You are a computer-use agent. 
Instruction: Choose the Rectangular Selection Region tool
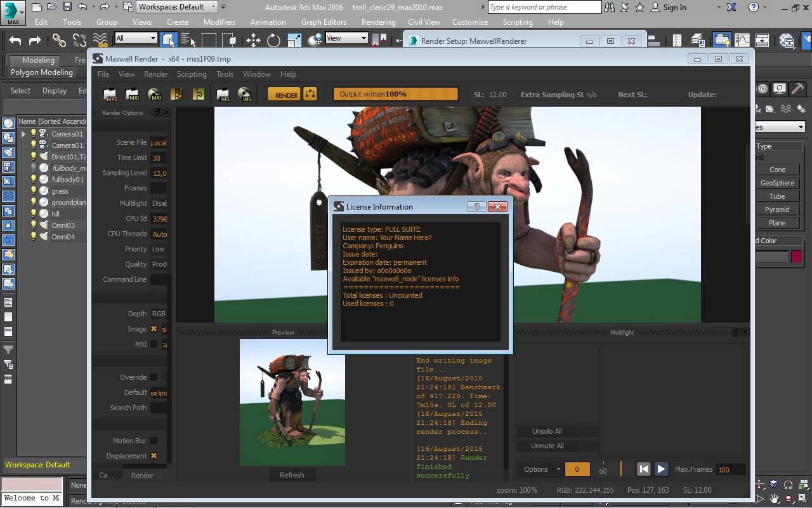(x=209, y=40)
